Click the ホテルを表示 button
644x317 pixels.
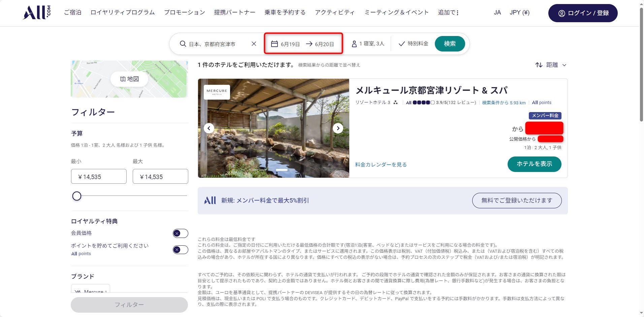[534, 164]
